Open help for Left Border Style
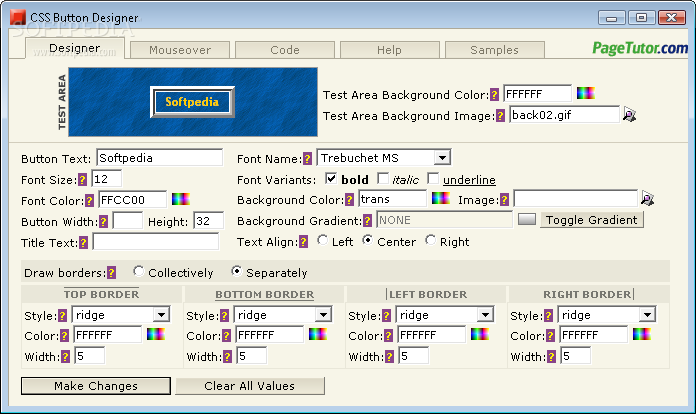Screen dimensions: 696x414 pyautogui.click(x=387, y=315)
